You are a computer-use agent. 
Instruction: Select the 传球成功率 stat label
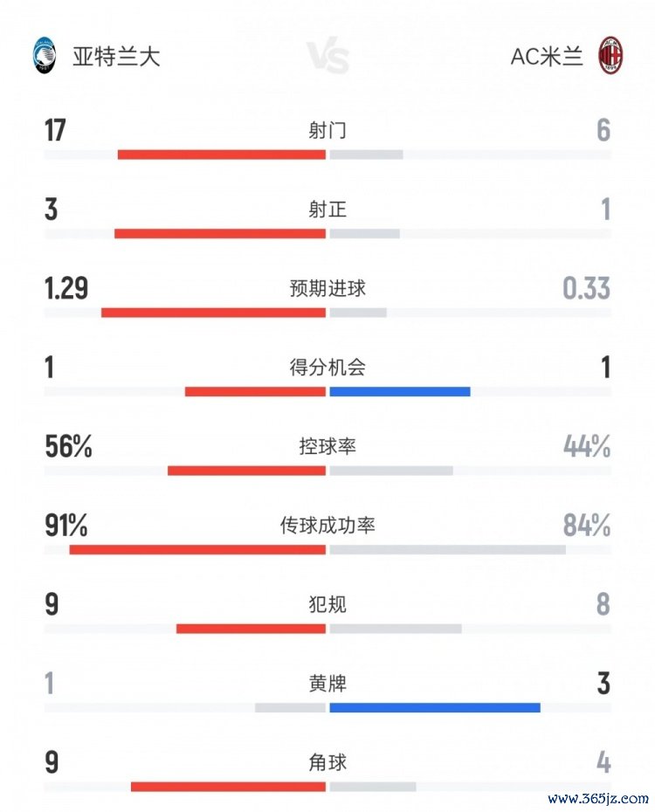[x=327, y=526]
